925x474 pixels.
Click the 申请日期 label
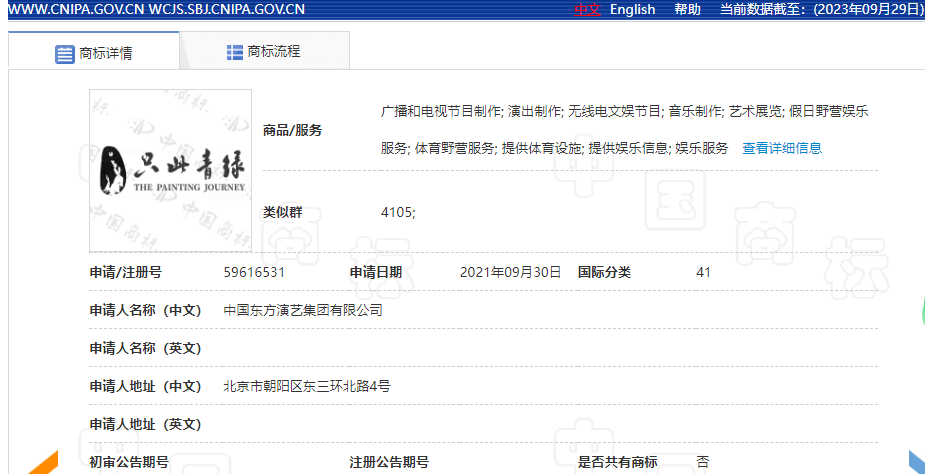coord(376,272)
